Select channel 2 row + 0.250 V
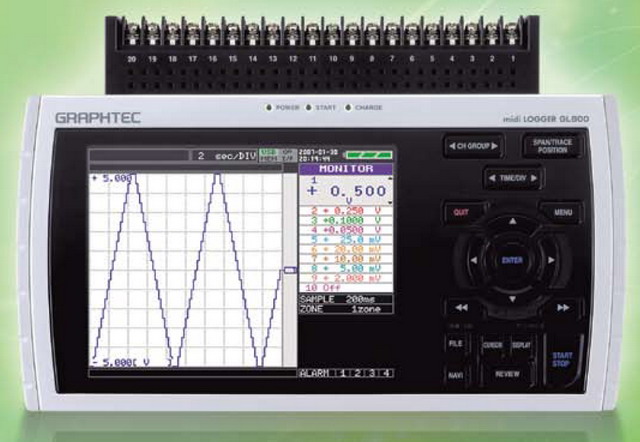This screenshot has width=640, height=442. click(346, 211)
